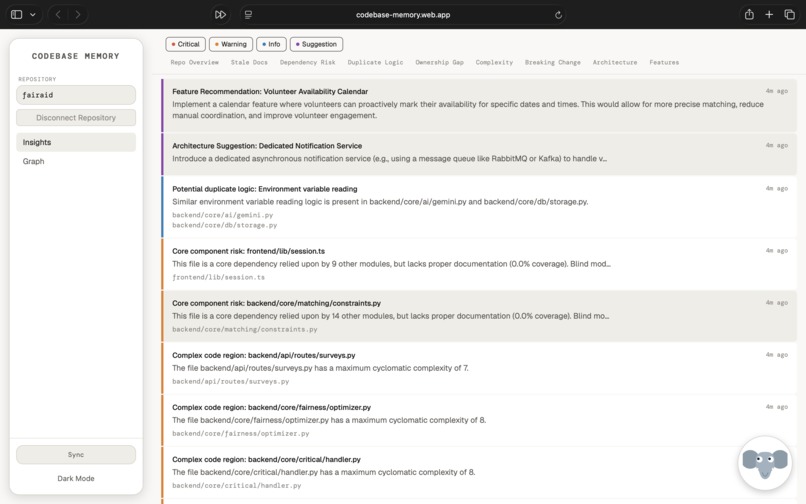Open Complex code region optimizer.py insight

479,420
